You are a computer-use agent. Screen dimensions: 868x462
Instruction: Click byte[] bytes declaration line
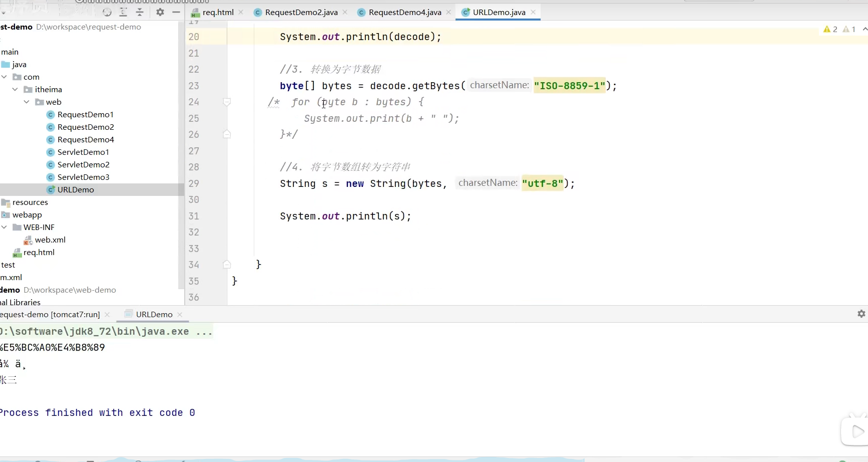click(448, 86)
